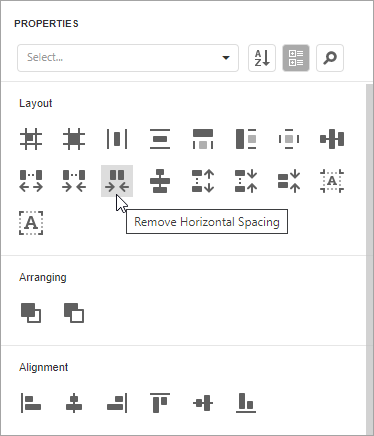
Task: Click the Size to Grid layout icon
Action: (x=74, y=139)
